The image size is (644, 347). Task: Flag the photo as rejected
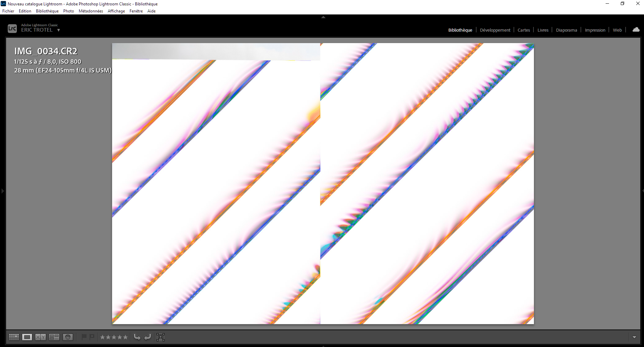click(92, 337)
